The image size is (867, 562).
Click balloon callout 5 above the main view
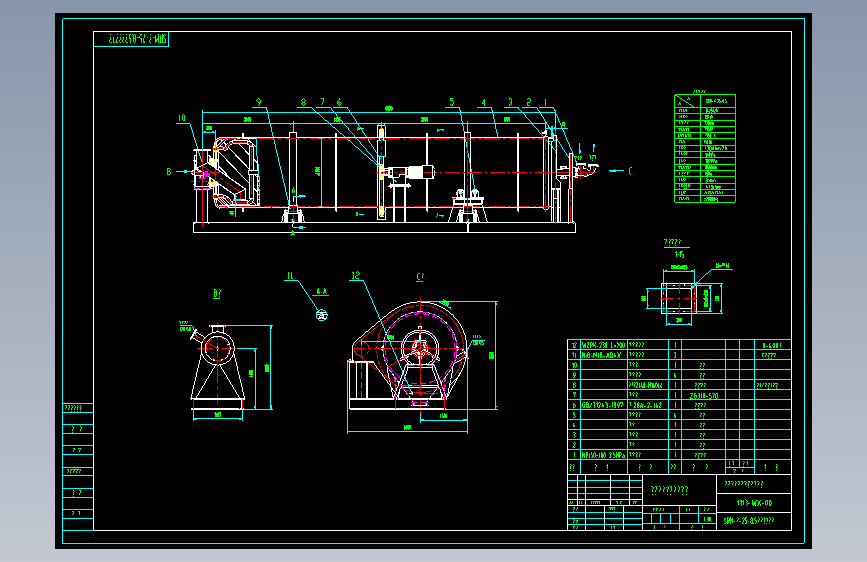click(x=452, y=102)
